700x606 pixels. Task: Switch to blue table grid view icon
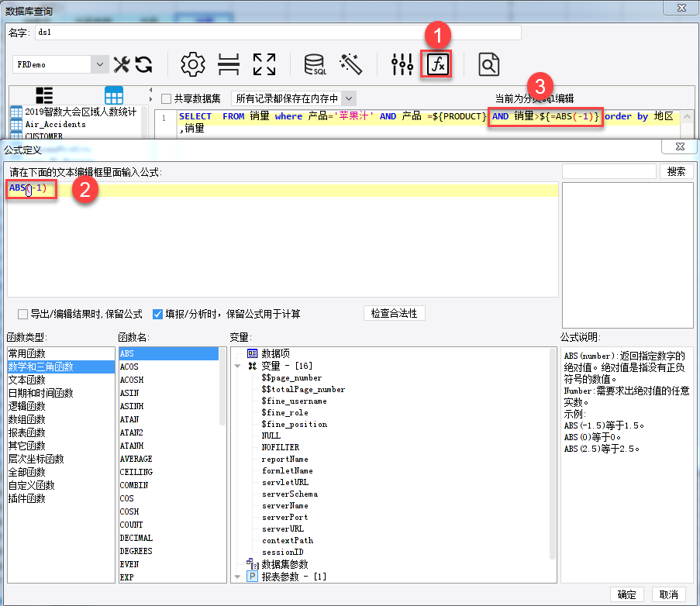(x=114, y=95)
